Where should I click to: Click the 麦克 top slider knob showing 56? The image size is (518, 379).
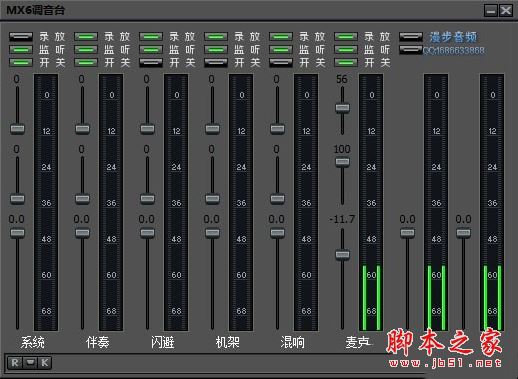(342, 108)
